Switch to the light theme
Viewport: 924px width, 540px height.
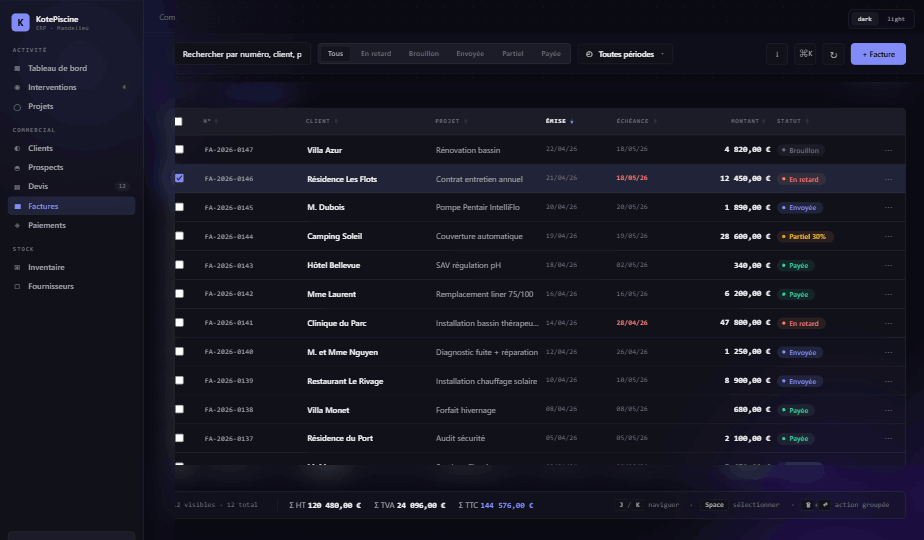pos(896,19)
